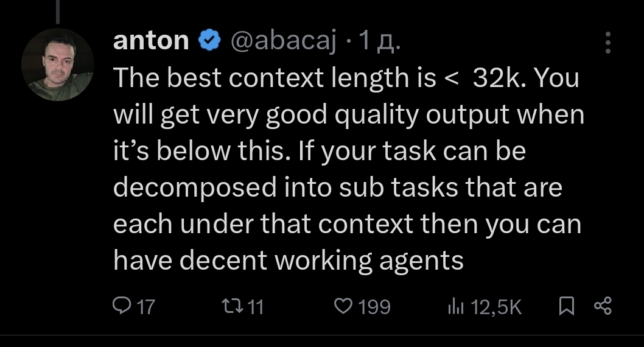The width and height of the screenshot is (644, 347).
Task: Click the "1 д." timestamp
Action: [x=379, y=41]
